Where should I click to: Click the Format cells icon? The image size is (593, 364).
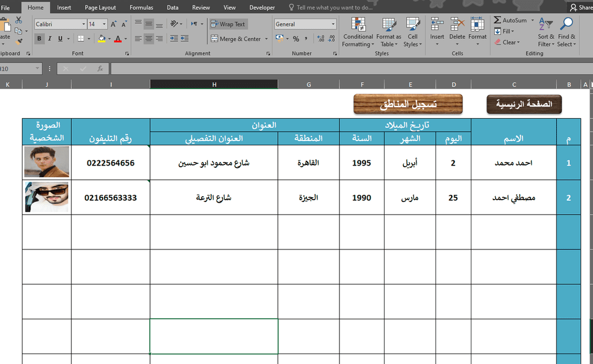click(477, 24)
